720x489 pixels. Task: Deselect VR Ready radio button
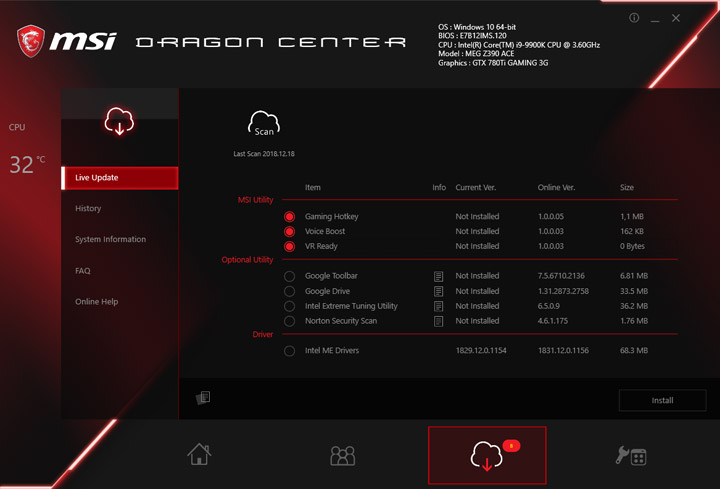point(289,247)
